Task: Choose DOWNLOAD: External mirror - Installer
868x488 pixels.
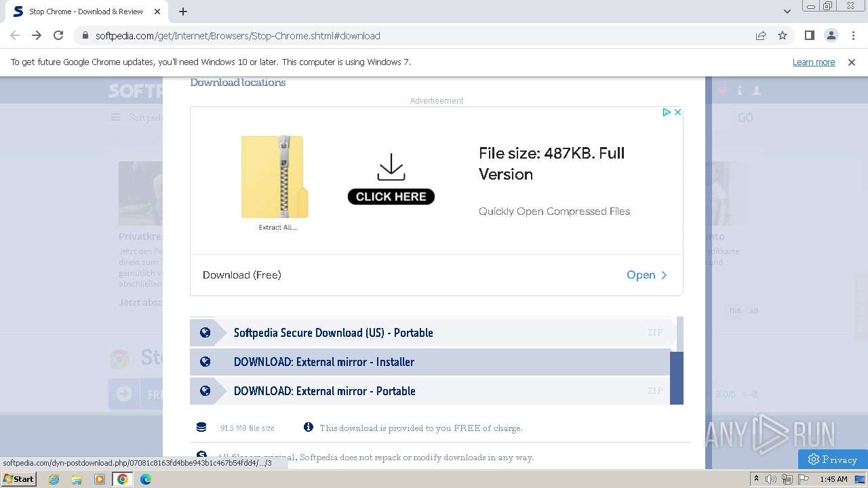Action: (x=430, y=362)
